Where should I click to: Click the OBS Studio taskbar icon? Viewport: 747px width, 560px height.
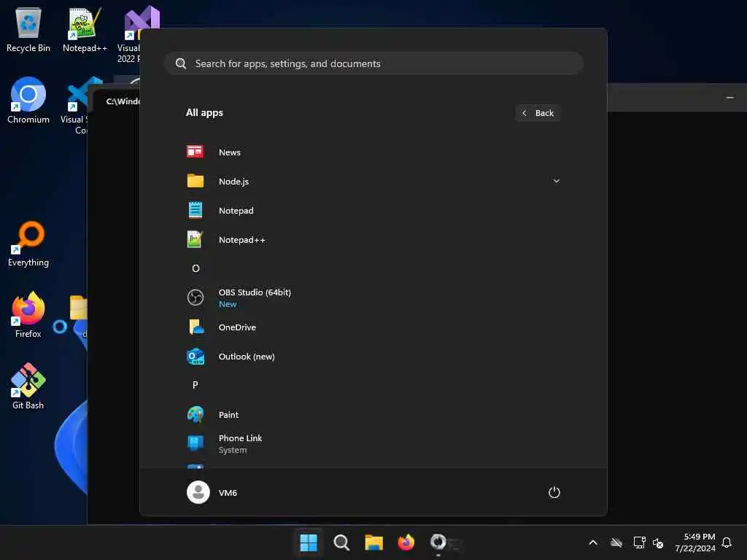[438, 542]
